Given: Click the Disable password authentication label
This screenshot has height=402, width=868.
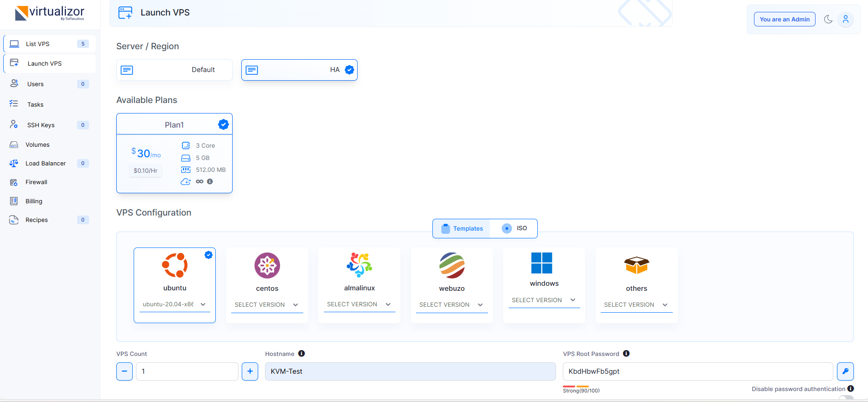Looking at the screenshot, I should coord(798,389).
